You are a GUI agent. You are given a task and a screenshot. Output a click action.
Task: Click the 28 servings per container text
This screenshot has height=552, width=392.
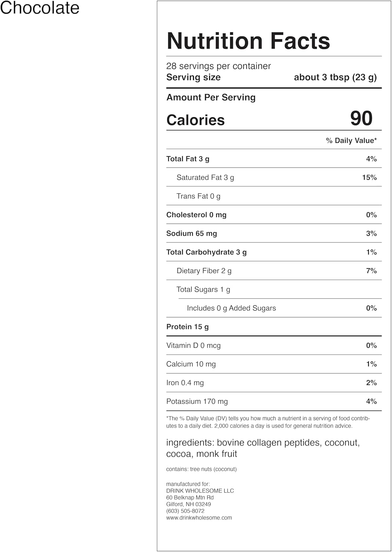(x=218, y=66)
